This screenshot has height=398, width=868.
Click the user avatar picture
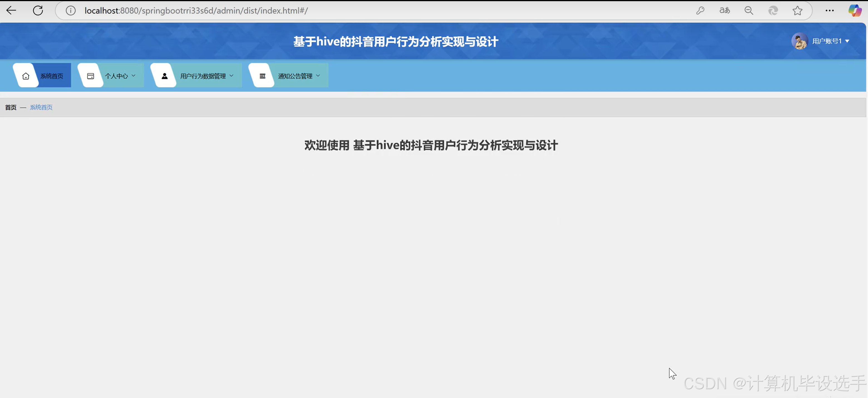point(800,41)
